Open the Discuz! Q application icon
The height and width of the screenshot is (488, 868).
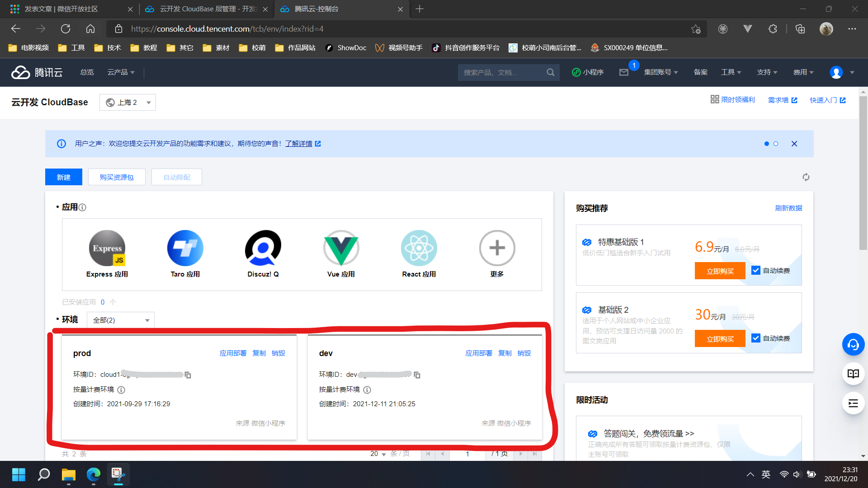263,248
